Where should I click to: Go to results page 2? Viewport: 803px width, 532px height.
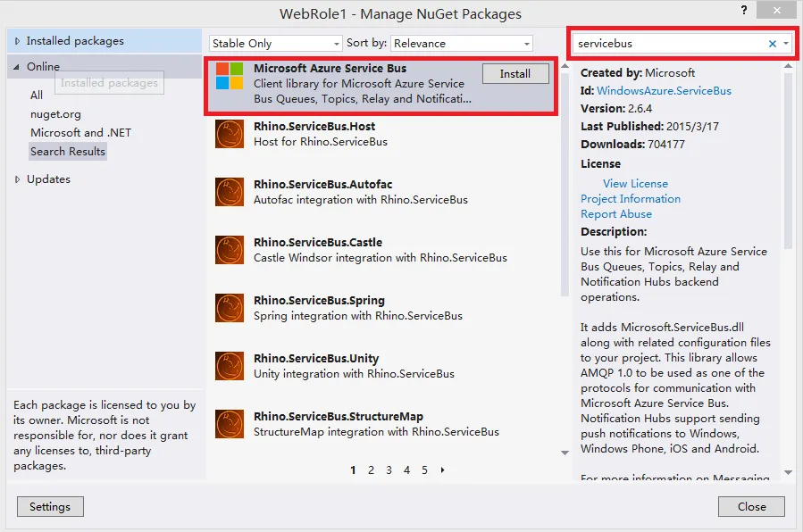click(371, 470)
